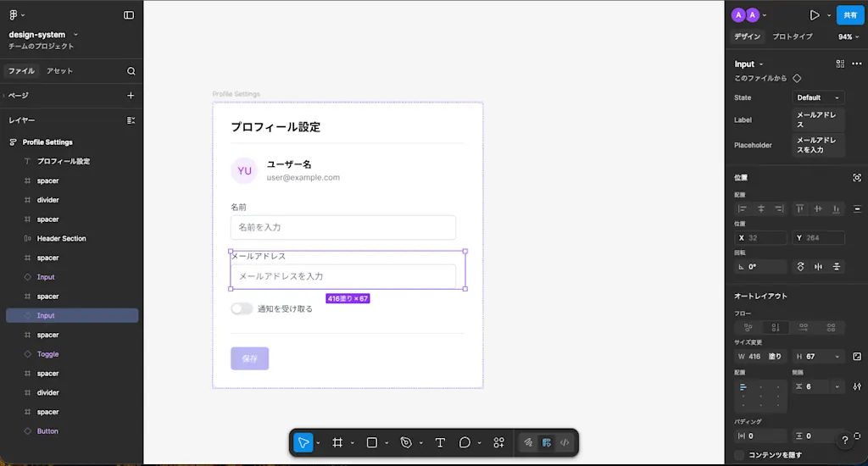Click the search icon in the left panel
868x466 pixels.
click(131, 71)
